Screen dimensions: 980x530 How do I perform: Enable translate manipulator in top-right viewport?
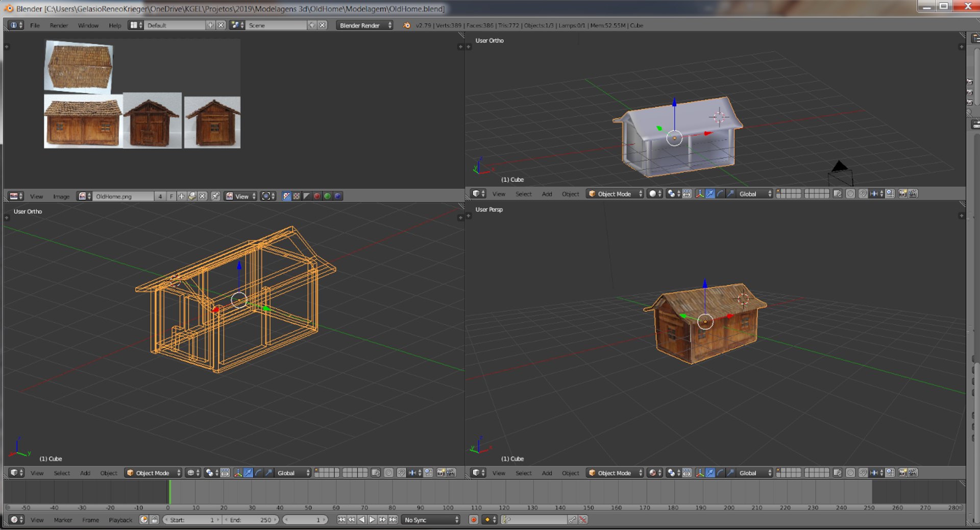pos(710,194)
